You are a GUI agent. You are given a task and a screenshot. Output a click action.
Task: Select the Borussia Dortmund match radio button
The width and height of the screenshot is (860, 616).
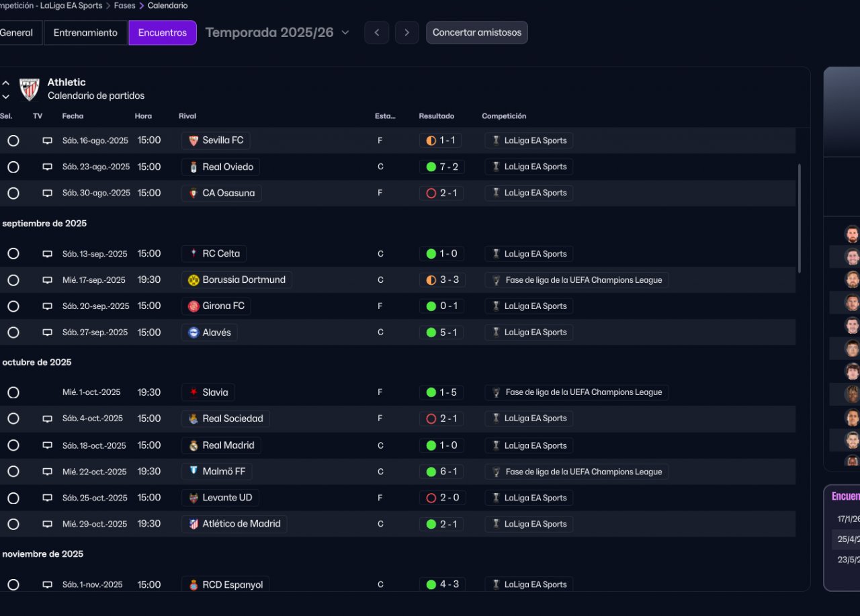coord(13,280)
